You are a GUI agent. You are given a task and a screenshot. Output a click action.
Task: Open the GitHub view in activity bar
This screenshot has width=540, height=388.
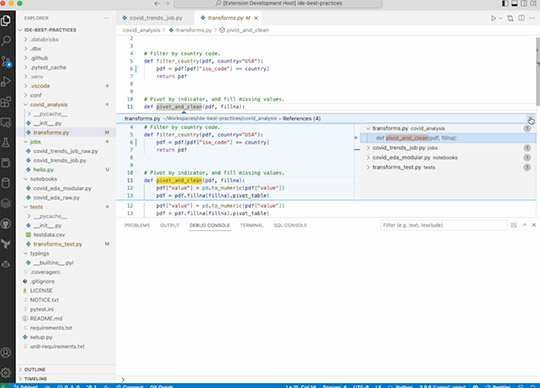point(6,224)
